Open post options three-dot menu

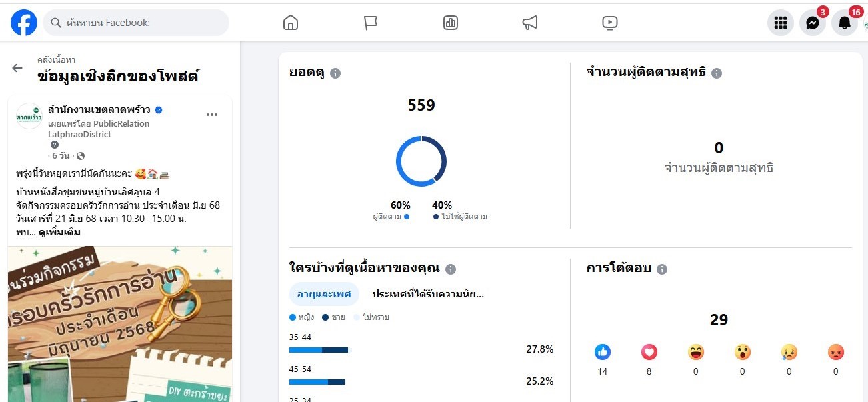[x=212, y=115]
